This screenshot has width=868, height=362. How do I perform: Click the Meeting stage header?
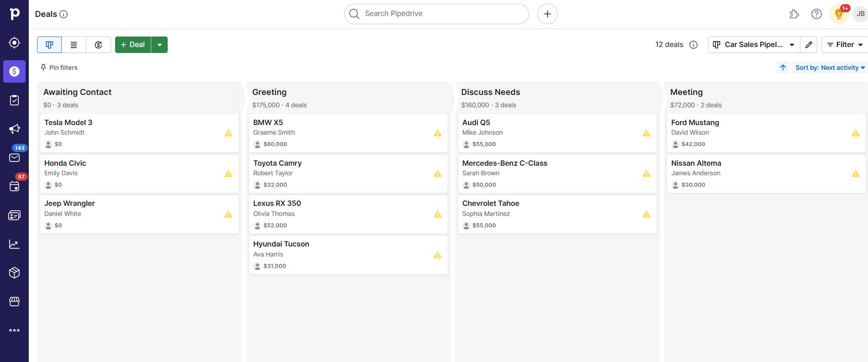point(686,92)
